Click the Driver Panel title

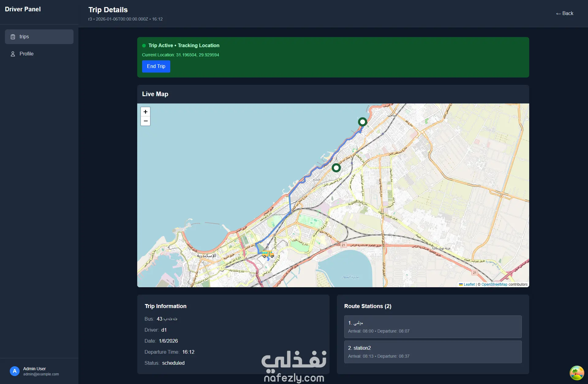click(23, 9)
